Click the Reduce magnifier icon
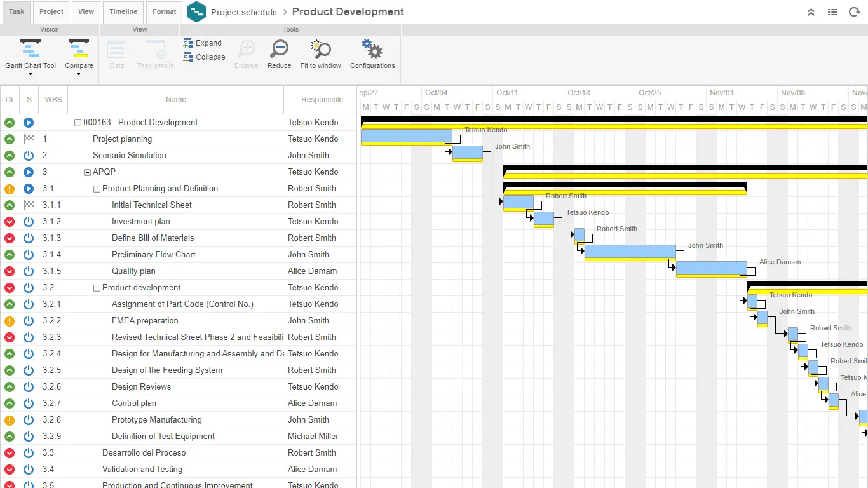This screenshot has width=868, height=488. click(279, 50)
